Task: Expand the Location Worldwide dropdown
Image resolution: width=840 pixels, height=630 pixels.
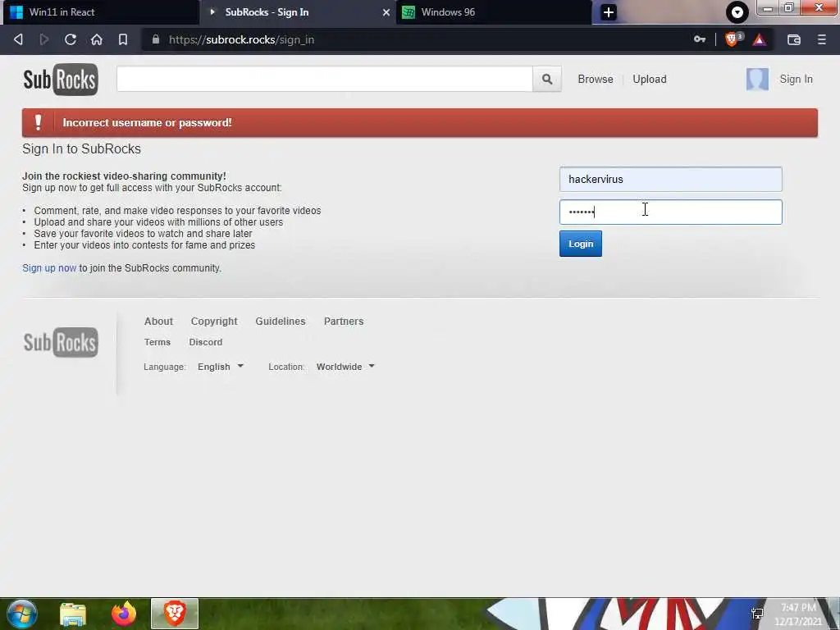Action: 345,367
